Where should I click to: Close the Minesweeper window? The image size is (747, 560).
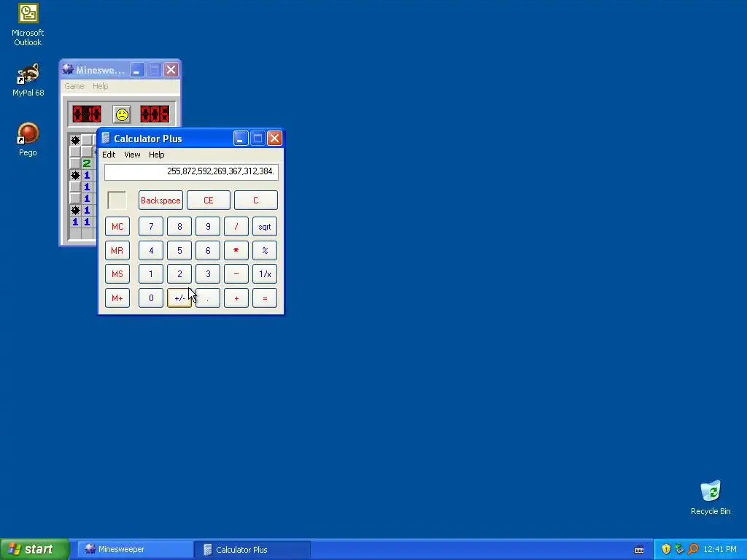pos(171,70)
